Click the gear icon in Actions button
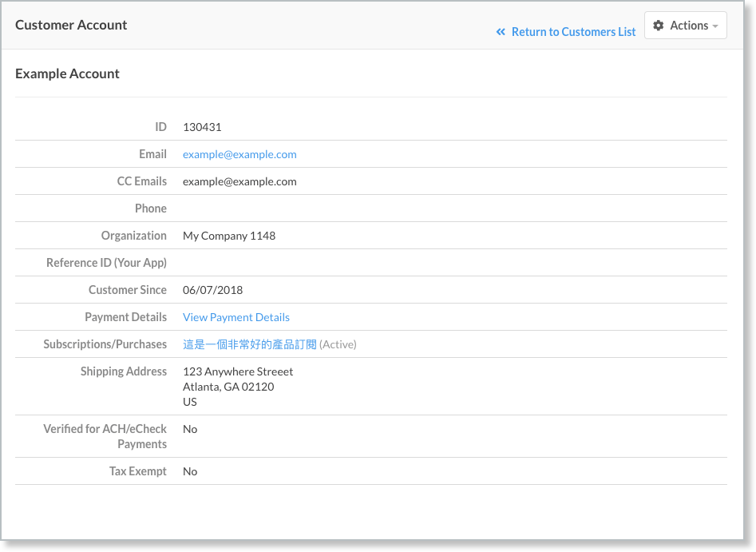Image resolution: width=756 pixels, height=552 pixels. [x=659, y=26]
